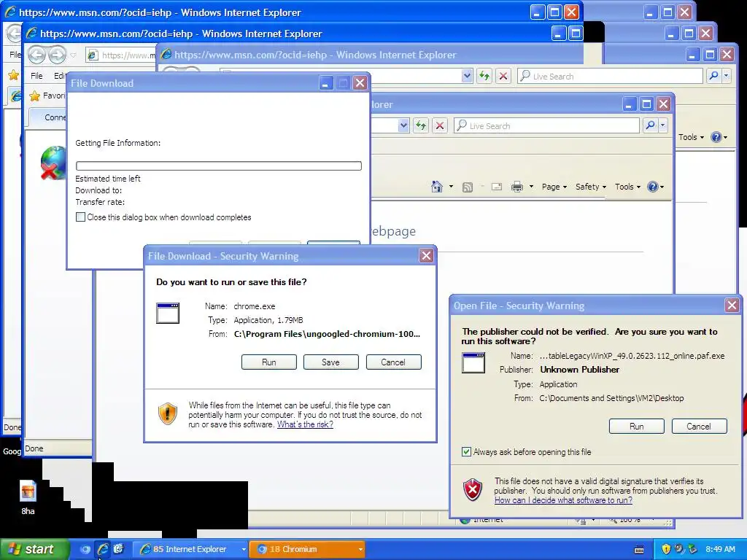Open the 85 Internet Explorer taskbar group
The height and width of the screenshot is (560, 747).
pyautogui.click(x=190, y=549)
